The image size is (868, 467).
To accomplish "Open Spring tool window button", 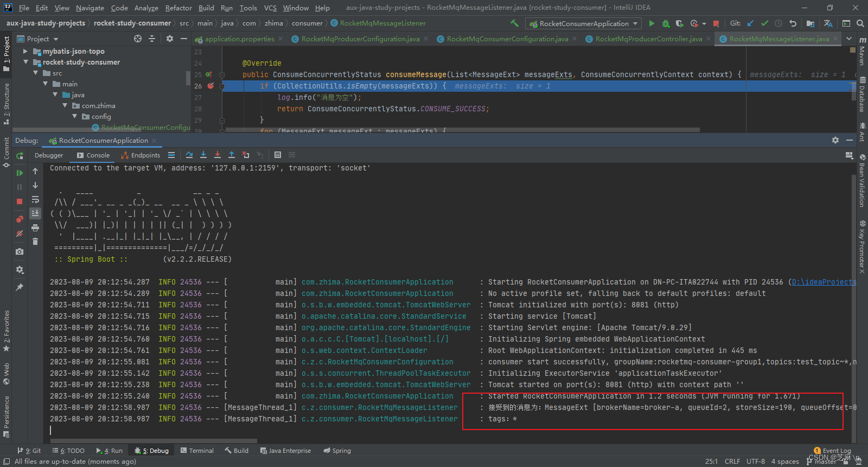I will [337, 451].
